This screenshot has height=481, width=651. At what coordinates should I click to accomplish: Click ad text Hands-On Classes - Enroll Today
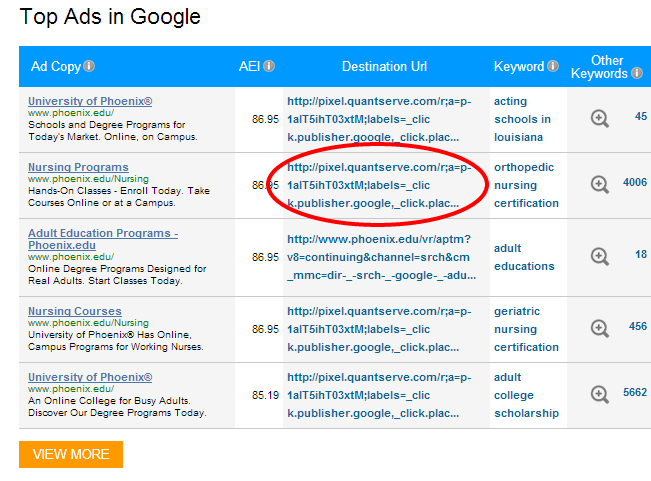[105, 191]
